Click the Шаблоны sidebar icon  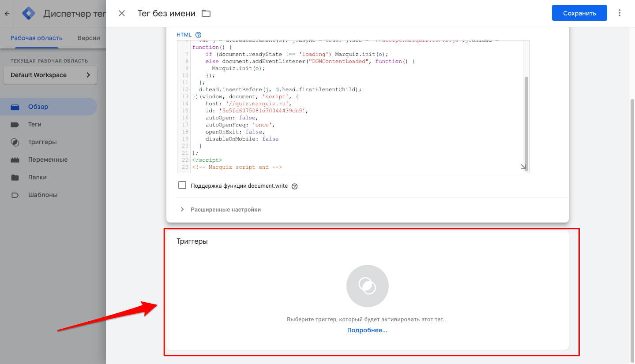point(15,195)
